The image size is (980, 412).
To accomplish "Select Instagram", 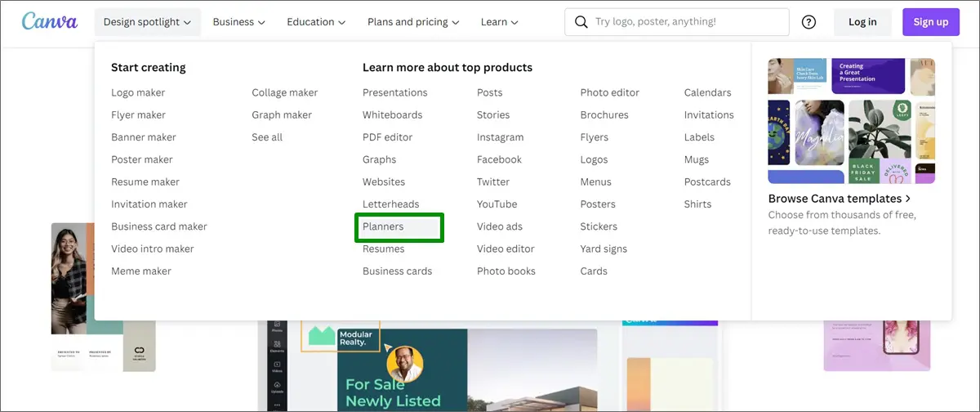I will pyautogui.click(x=501, y=137).
